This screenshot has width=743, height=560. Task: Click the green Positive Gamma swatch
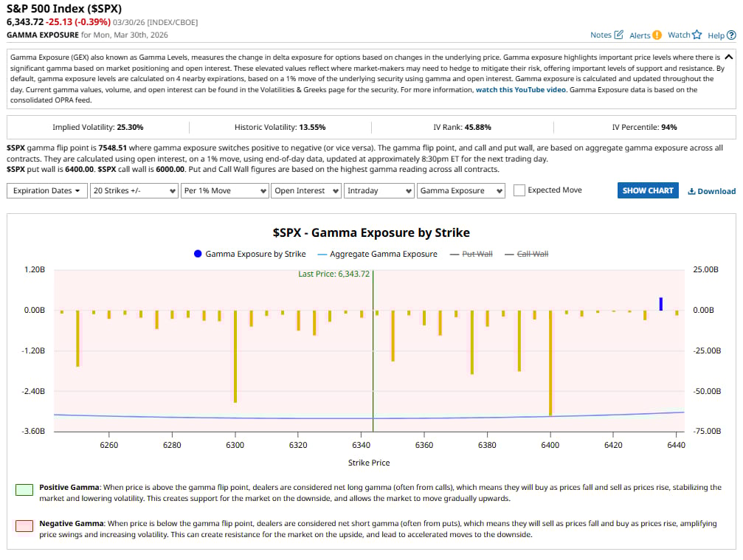pyautogui.click(x=24, y=489)
